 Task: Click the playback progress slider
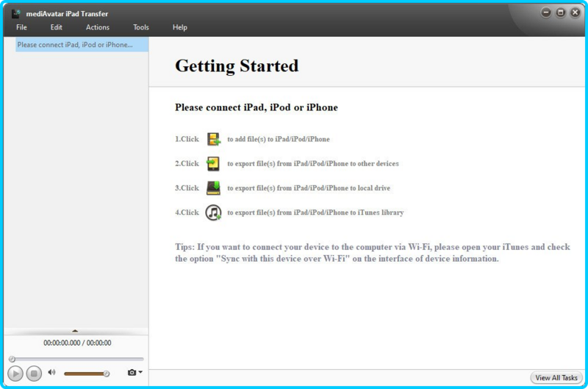pos(76,359)
